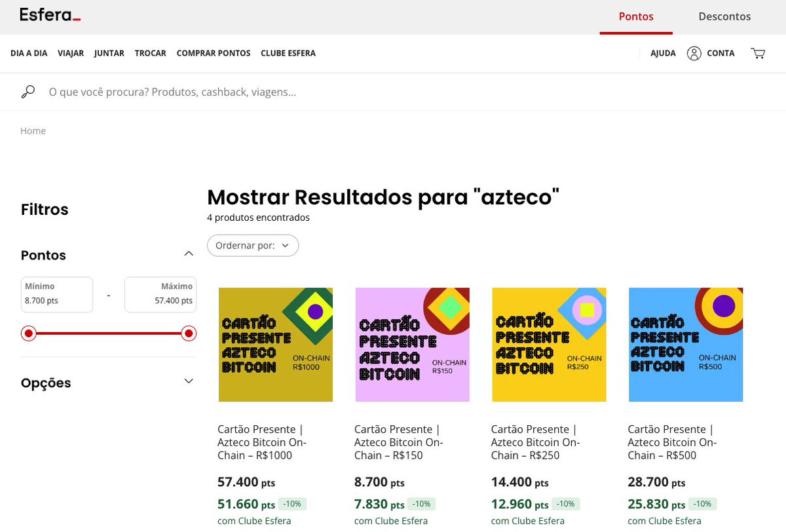Image resolution: width=786 pixels, height=532 pixels.
Task: Open the shopping cart icon
Action: (758, 53)
